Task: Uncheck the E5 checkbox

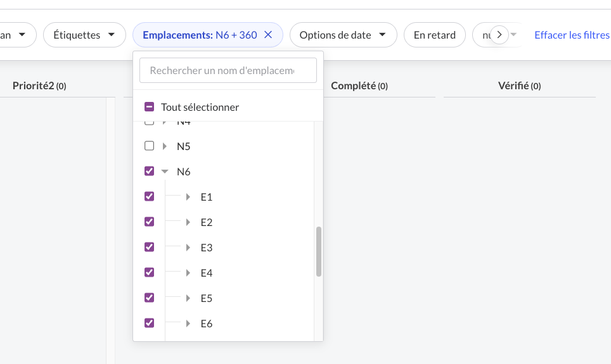Action: pyautogui.click(x=149, y=298)
